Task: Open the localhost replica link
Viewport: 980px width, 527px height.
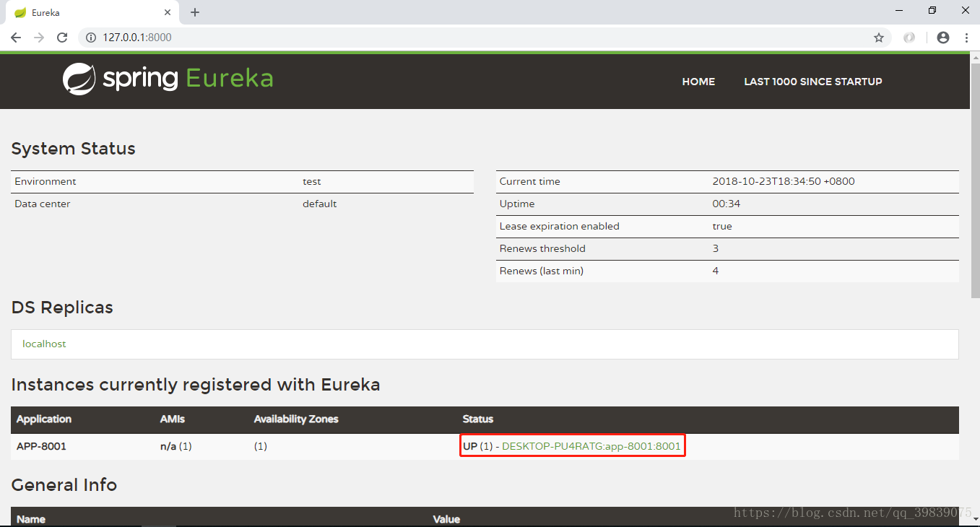Action: click(44, 344)
